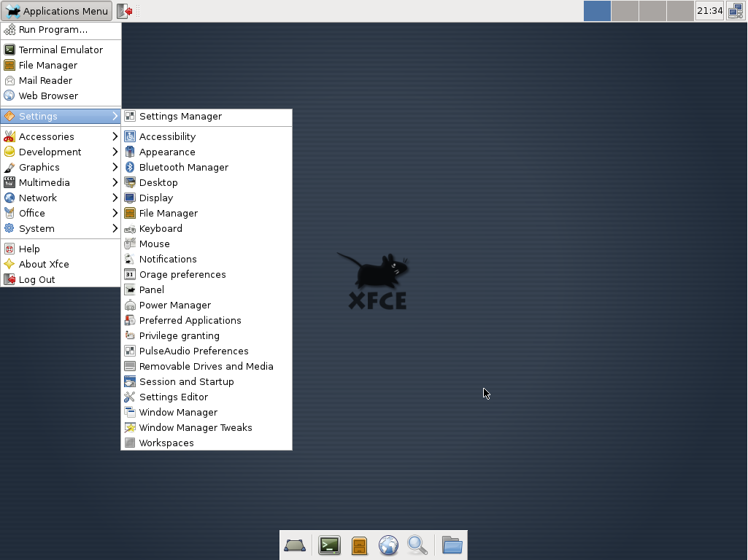Open File Manager in the Settings submenu
The image size is (748, 560).
206,213
